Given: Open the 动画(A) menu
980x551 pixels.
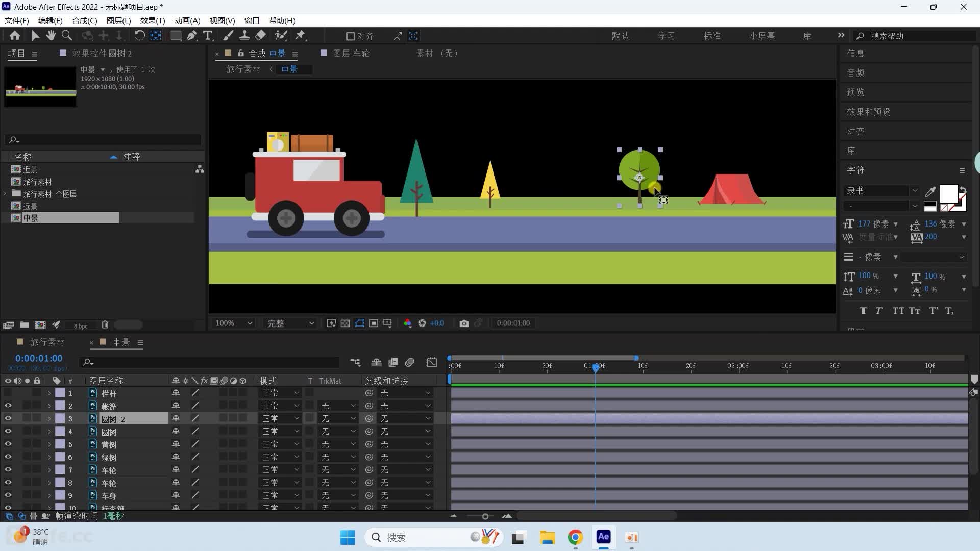Looking at the screenshot, I should (187, 21).
